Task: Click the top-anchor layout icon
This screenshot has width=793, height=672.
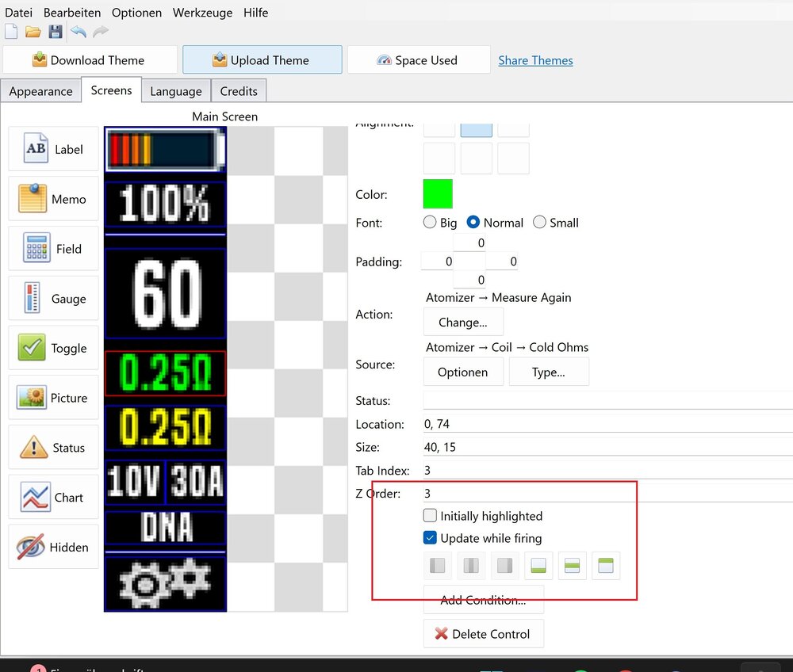Action: (x=606, y=565)
